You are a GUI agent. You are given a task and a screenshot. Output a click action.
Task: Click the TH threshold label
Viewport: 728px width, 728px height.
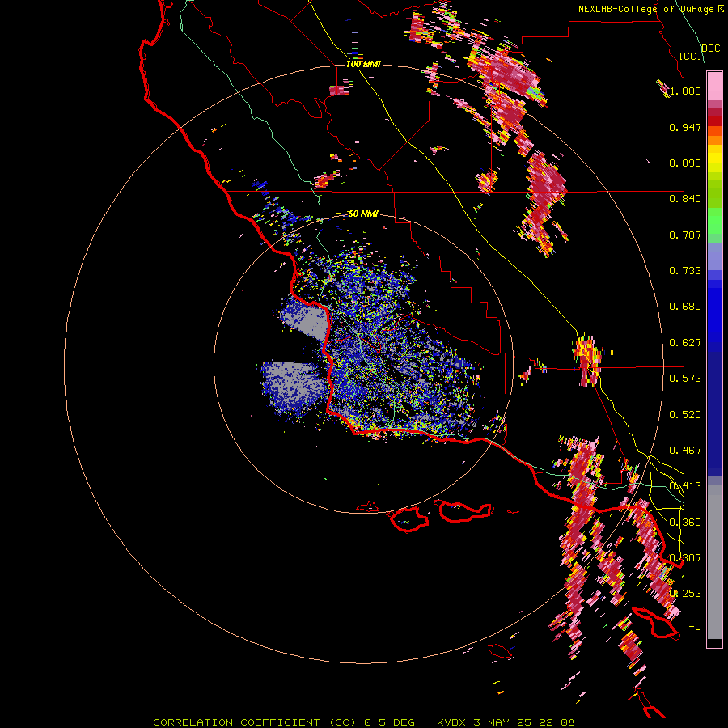pyautogui.click(x=695, y=630)
